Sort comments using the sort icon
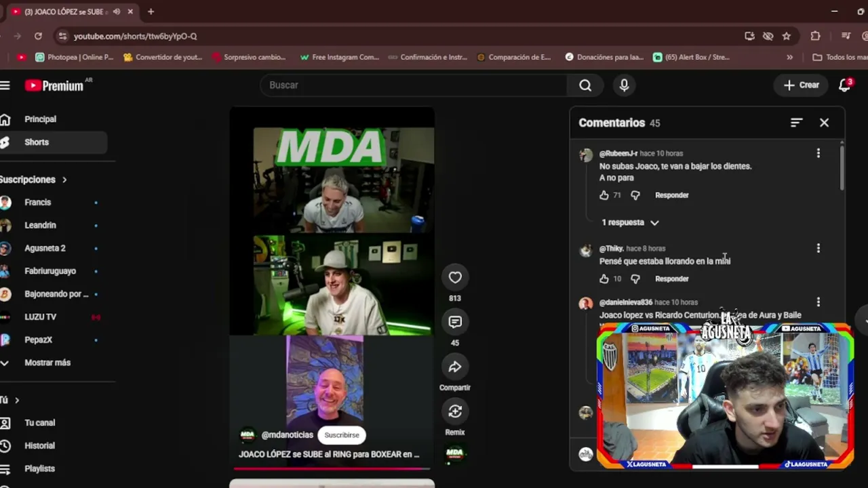868x488 pixels. point(796,123)
